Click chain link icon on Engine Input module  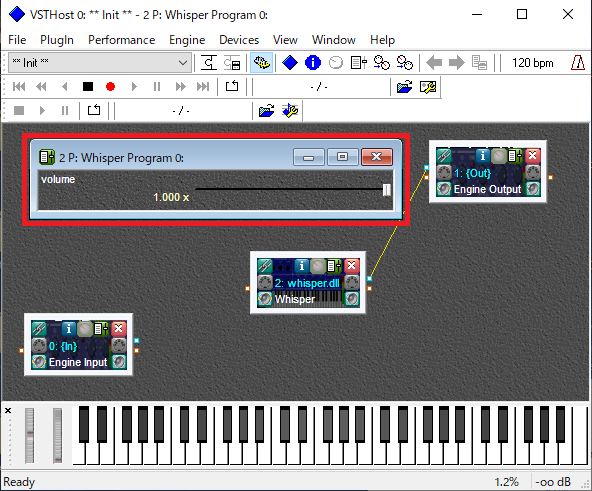39,329
